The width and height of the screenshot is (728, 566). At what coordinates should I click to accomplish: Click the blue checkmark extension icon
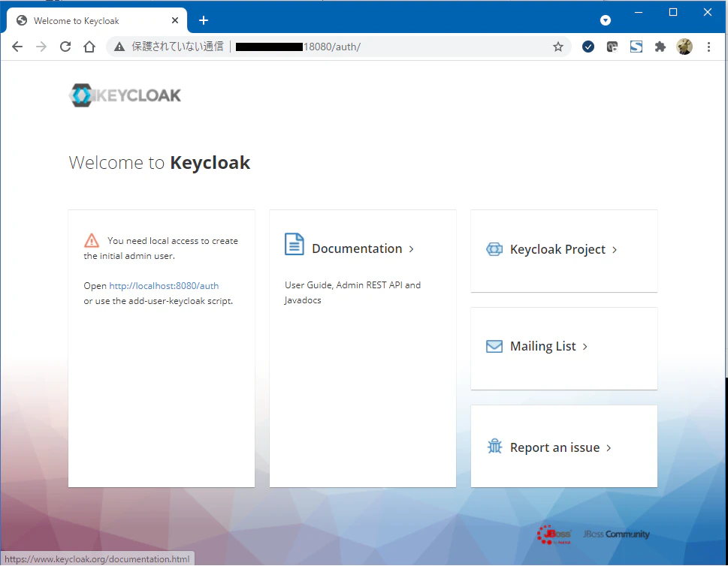(x=588, y=47)
